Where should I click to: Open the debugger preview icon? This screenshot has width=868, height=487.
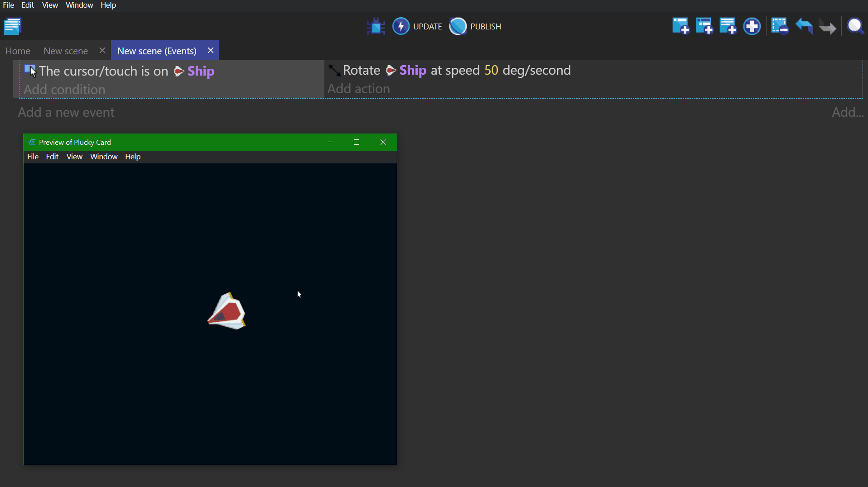tap(376, 26)
